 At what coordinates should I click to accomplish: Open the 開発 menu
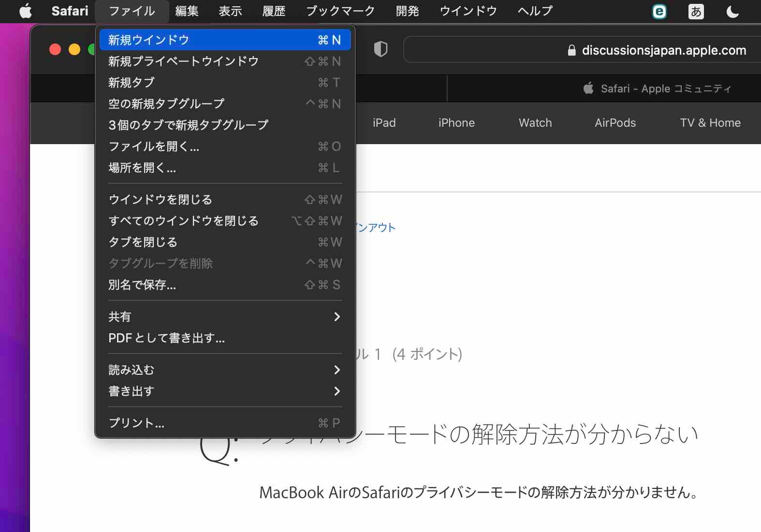(x=407, y=11)
